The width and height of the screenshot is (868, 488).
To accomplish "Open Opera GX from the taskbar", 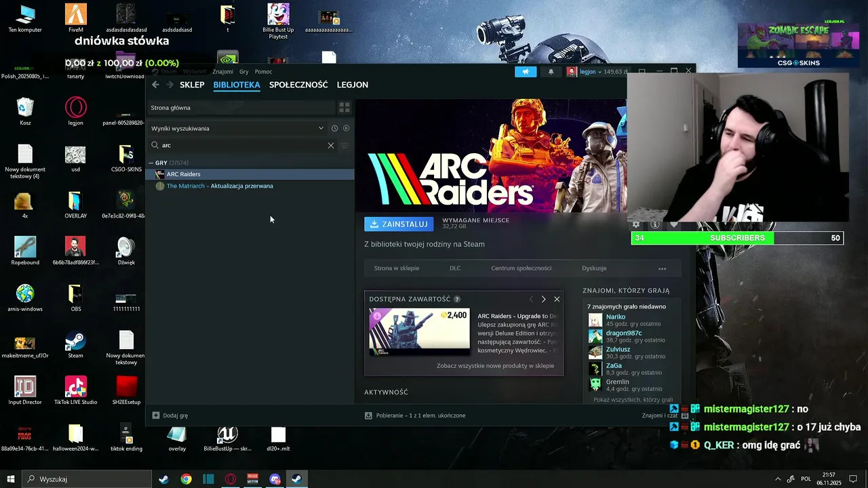I will tap(231, 479).
